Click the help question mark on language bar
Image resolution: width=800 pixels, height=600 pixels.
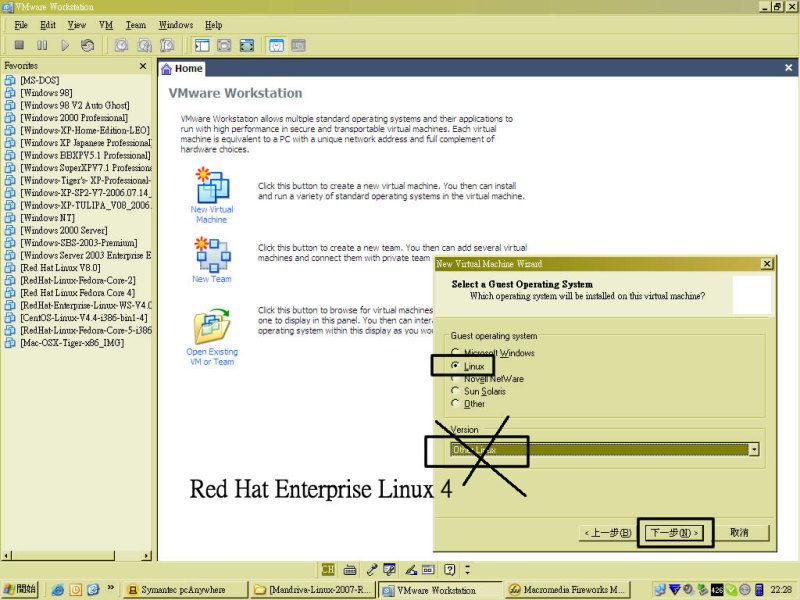(x=449, y=569)
